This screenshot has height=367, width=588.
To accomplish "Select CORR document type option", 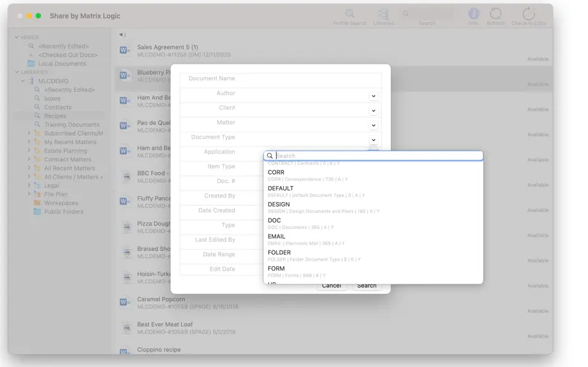I will pos(373,175).
